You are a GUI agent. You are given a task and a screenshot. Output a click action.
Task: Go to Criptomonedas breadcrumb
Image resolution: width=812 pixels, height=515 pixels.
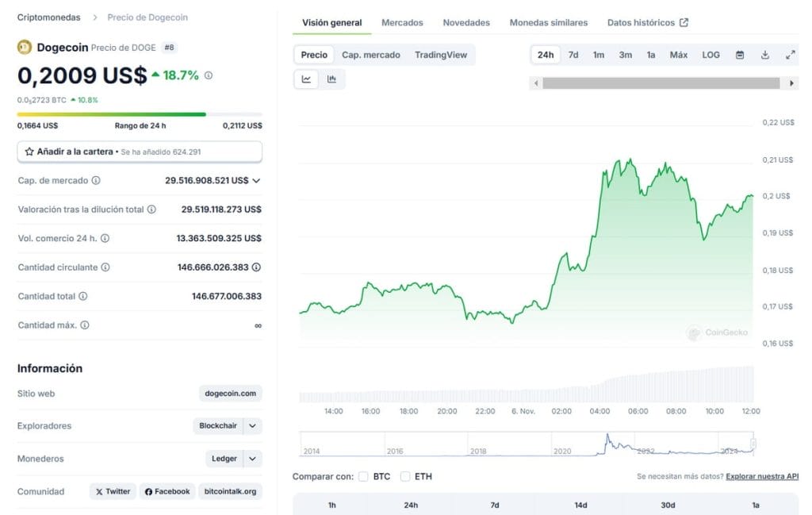coord(48,17)
